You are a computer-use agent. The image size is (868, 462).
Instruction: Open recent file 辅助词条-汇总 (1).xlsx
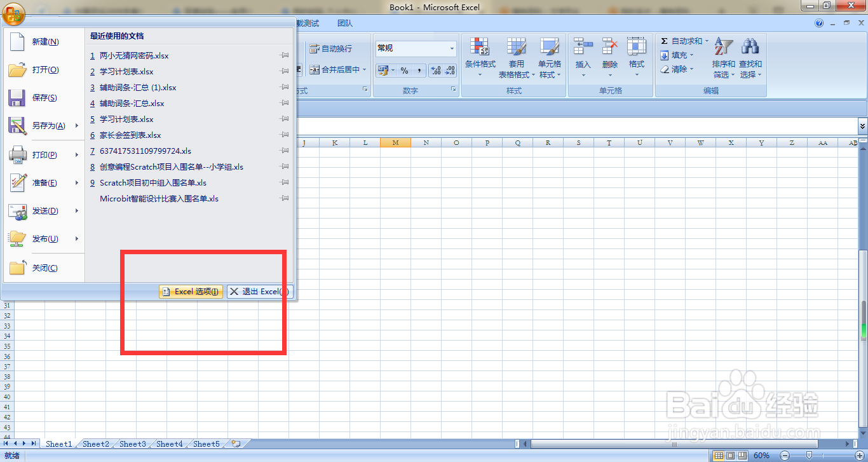pos(138,88)
